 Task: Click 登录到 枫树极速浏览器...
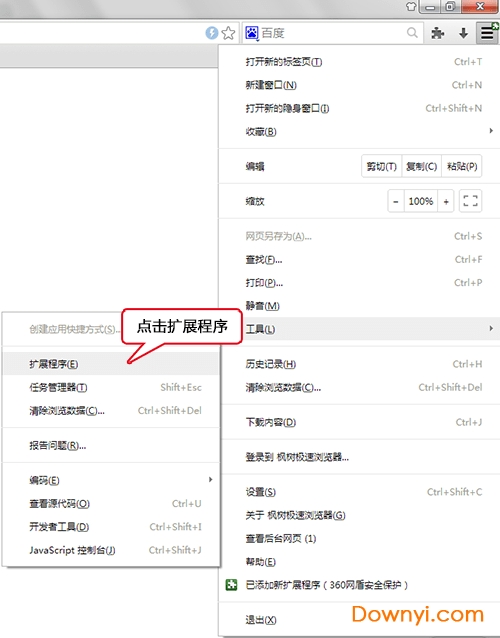[360, 457]
